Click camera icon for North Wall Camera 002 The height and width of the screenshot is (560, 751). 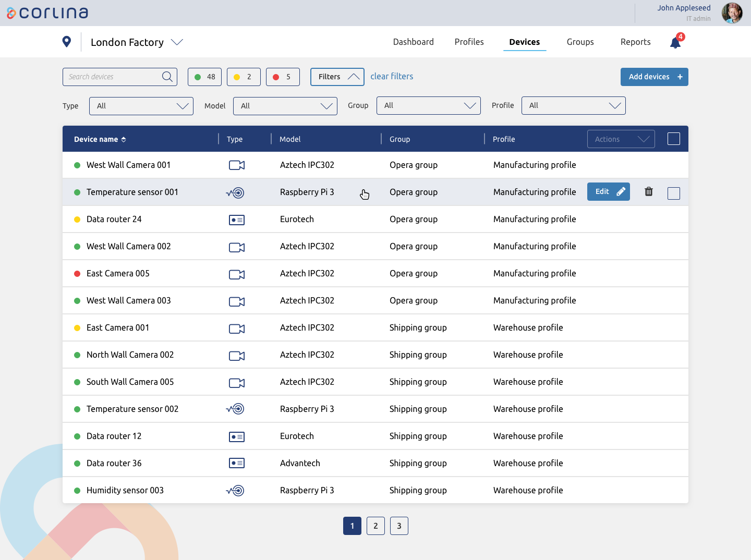(x=237, y=356)
